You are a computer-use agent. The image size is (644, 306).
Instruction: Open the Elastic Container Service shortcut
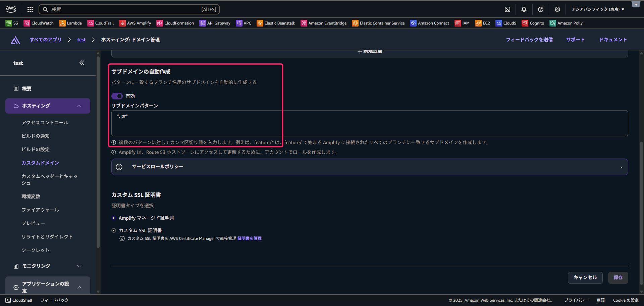(378, 23)
